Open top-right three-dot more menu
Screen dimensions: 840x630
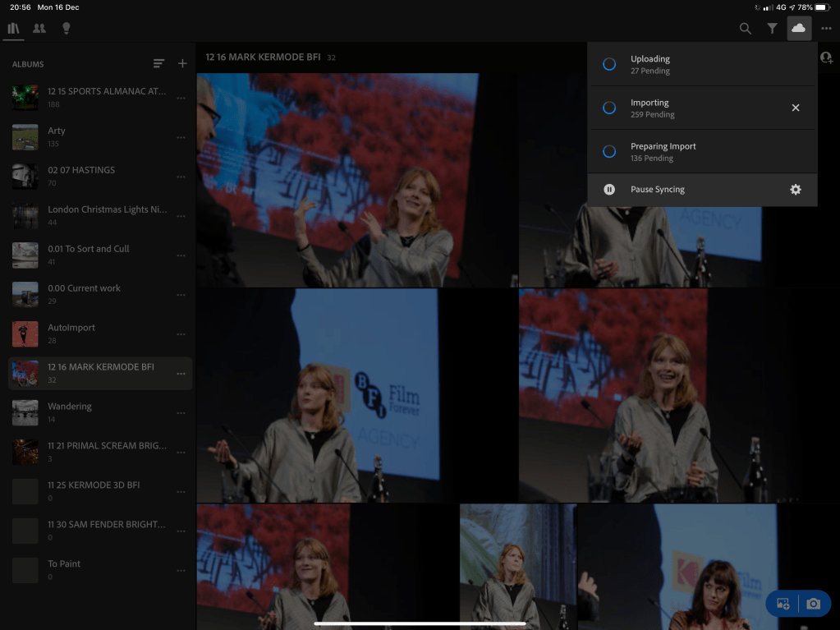(826, 29)
